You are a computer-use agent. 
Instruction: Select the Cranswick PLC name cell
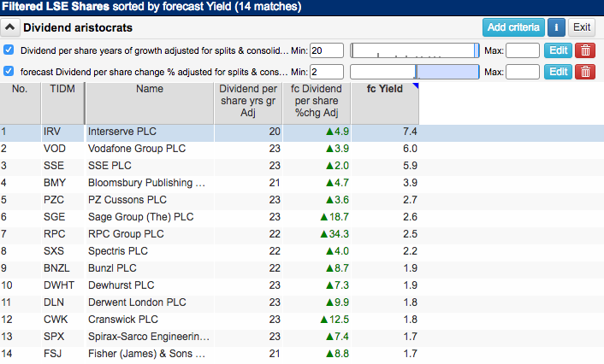tap(150, 320)
